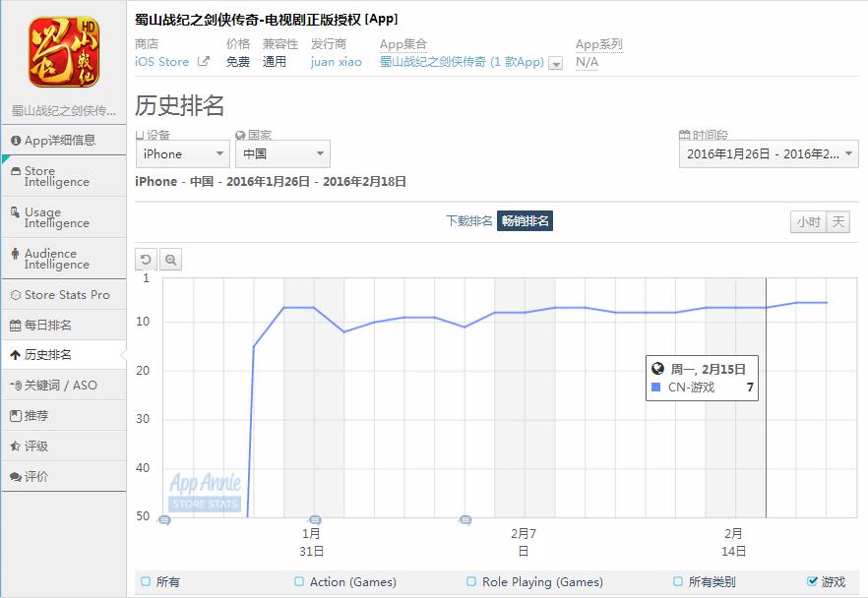Click the 评级 star icon in sidebar
The image size is (868, 598).
point(16,446)
